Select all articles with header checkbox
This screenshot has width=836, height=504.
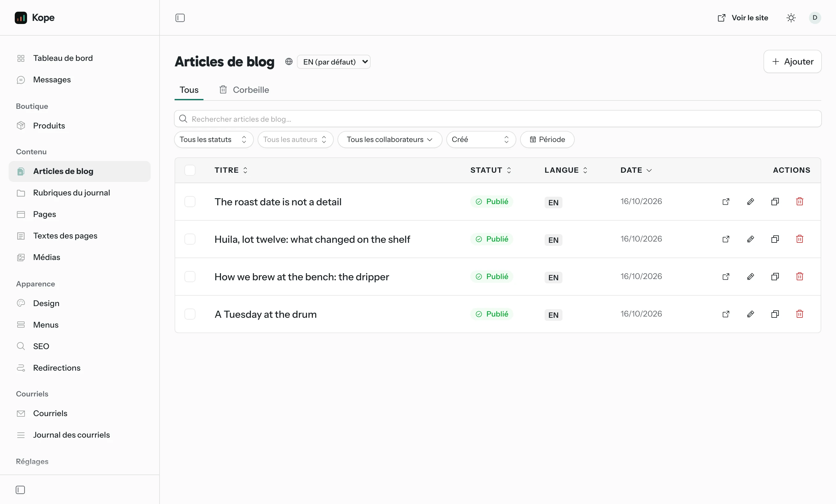pos(190,170)
